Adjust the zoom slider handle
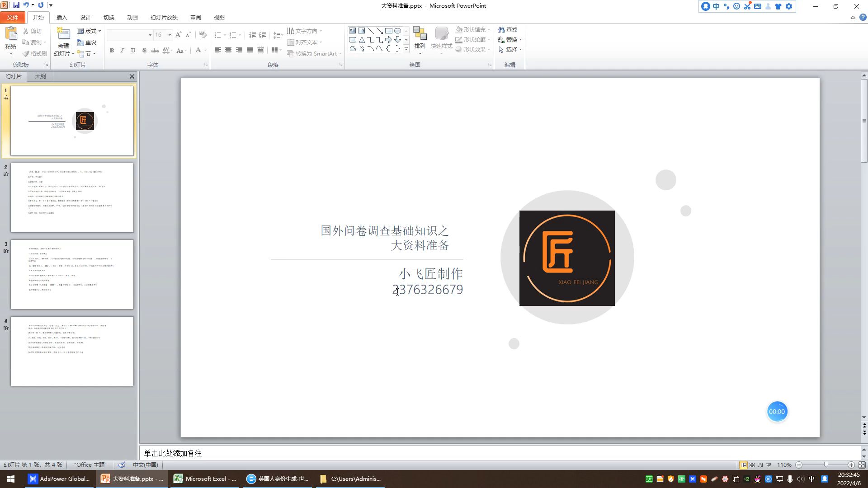Viewport: 868px width, 488px height. [826, 465]
